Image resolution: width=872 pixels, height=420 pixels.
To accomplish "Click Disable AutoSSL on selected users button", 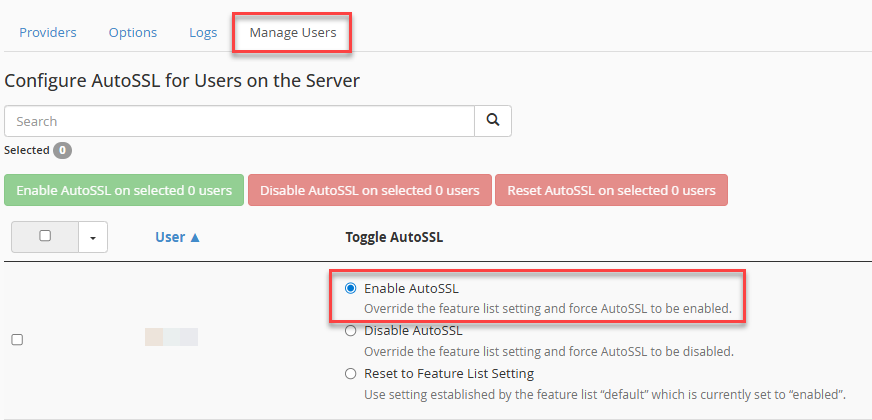I will 370,190.
